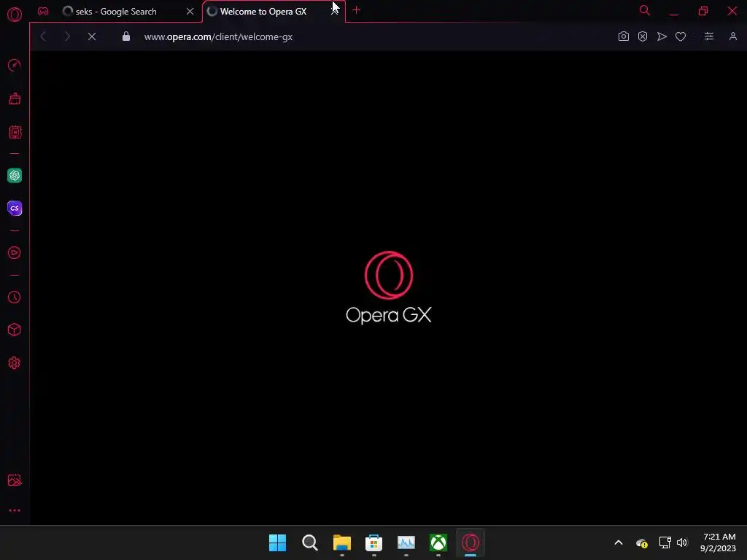
Task: Add page to bookmarks heart icon
Action: pyautogui.click(x=681, y=36)
